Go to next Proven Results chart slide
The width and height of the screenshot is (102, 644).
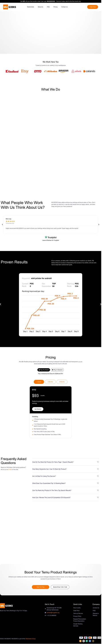[x=100, y=304]
